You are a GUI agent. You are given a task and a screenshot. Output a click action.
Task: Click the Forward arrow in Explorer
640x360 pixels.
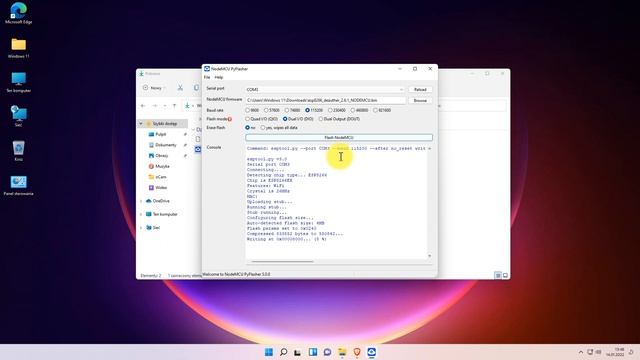pyautogui.click(x=155, y=106)
